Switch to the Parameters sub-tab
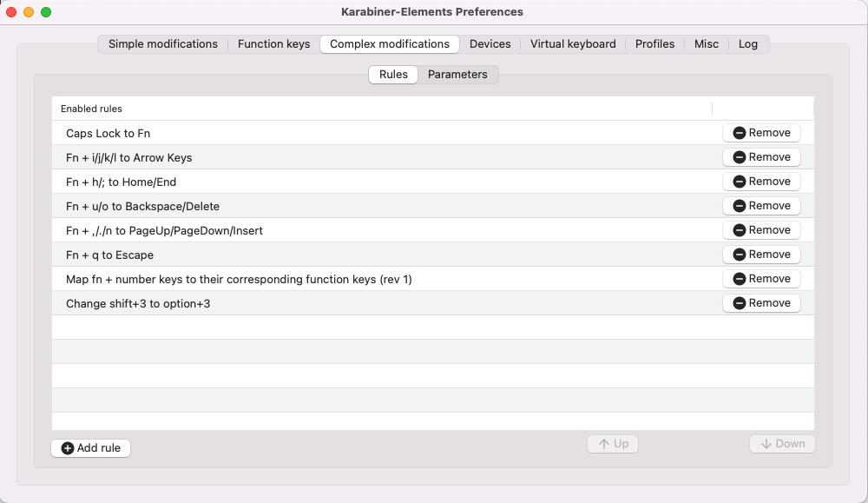This screenshot has height=503, width=868. coord(457,74)
